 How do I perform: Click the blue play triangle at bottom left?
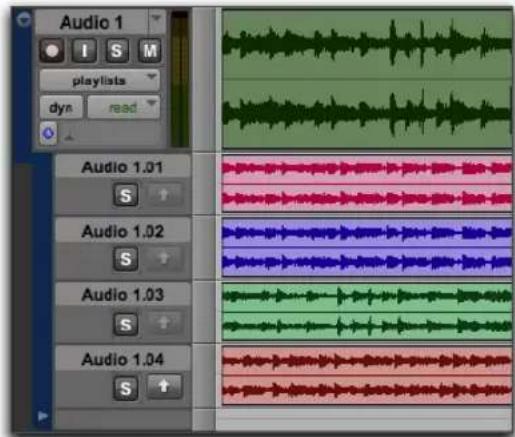(42, 416)
